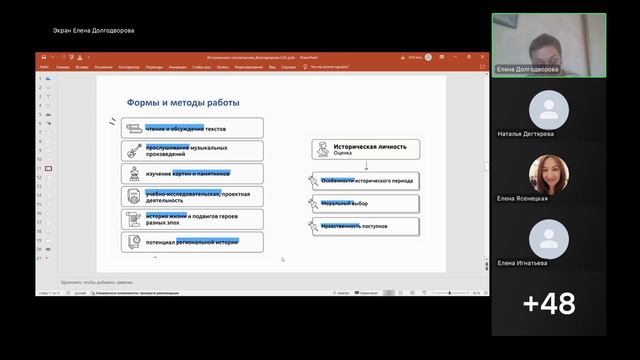
Task: Click scrollbar up arrow at top right
Action: [486, 75]
